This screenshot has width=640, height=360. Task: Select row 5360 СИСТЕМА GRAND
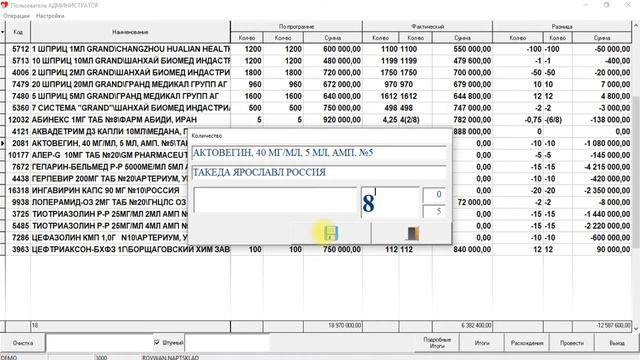tap(318, 108)
